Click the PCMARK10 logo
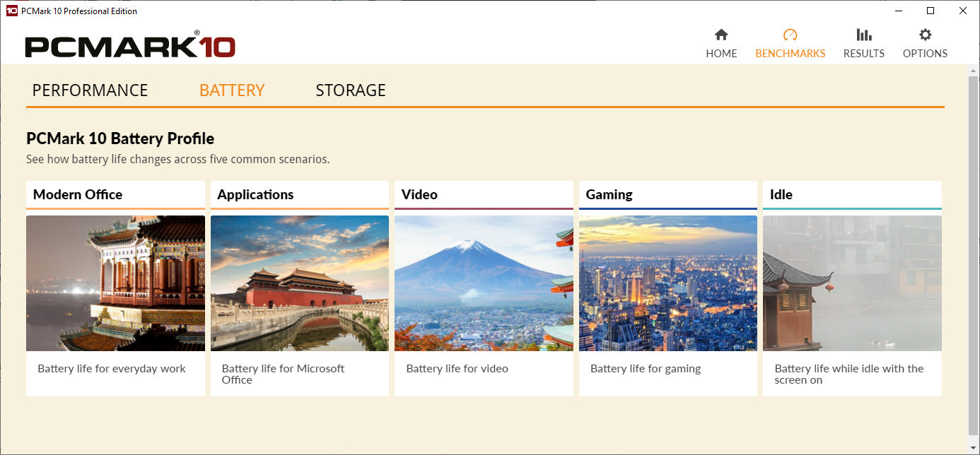 click(x=130, y=45)
